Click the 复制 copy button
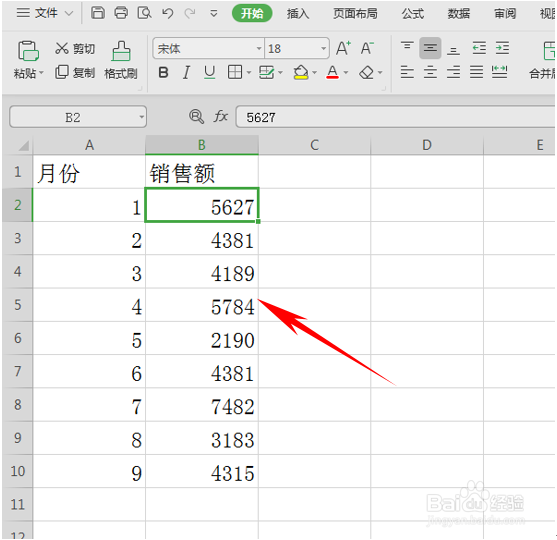557x540 pixels. point(75,72)
